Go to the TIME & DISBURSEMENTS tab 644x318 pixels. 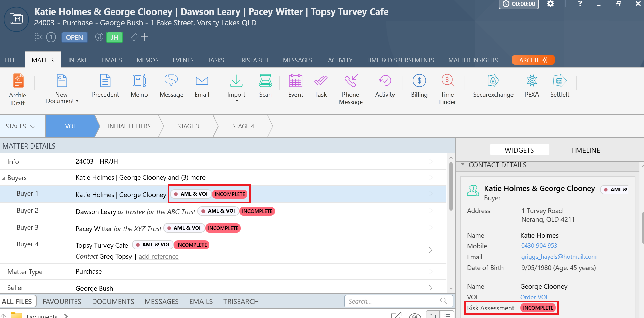(400, 60)
